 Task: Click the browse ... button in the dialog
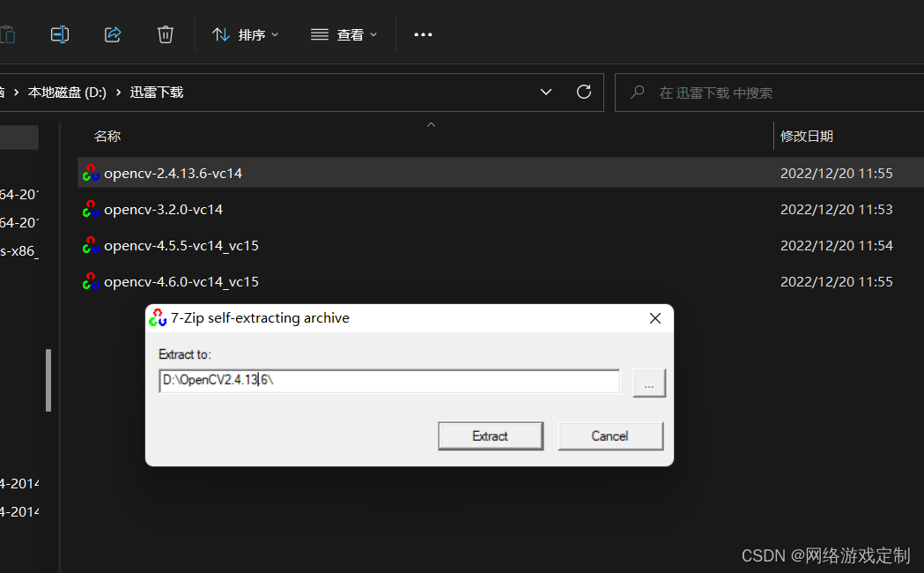pos(649,383)
